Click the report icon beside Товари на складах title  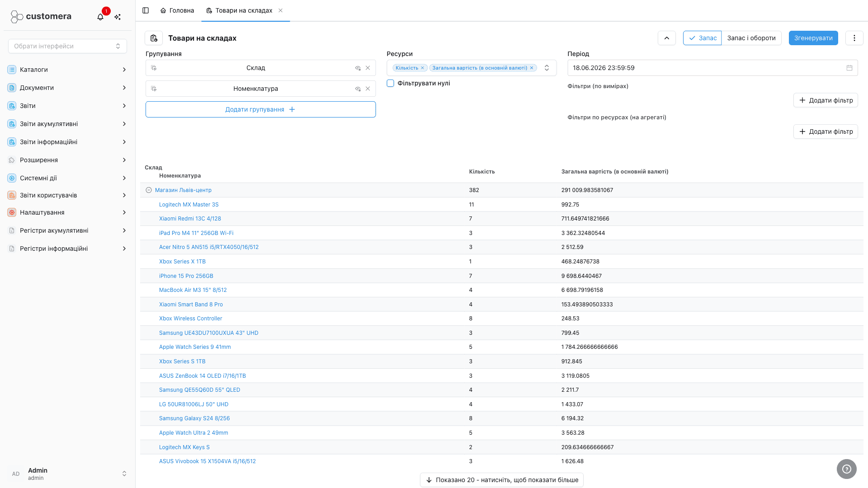pyautogui.click(x=154, y=38)
